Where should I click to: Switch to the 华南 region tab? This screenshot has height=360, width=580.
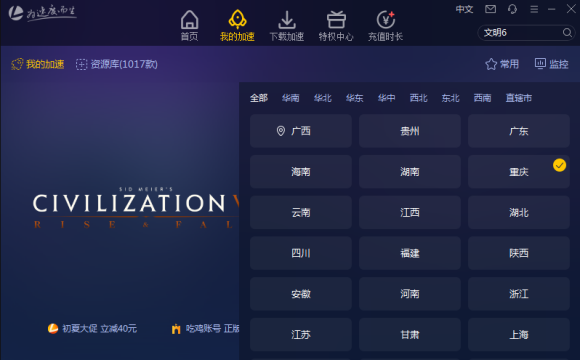tap(290, 98)
